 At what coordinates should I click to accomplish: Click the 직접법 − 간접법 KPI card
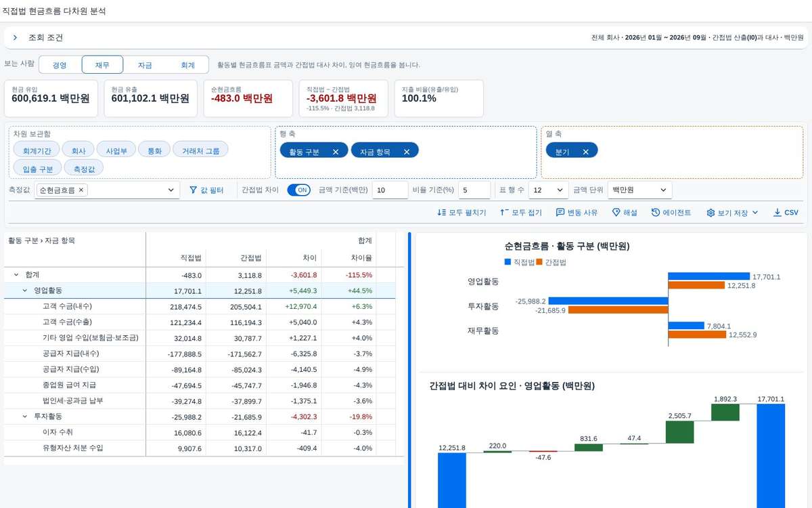pyautogui.click(x=343, y=98)
